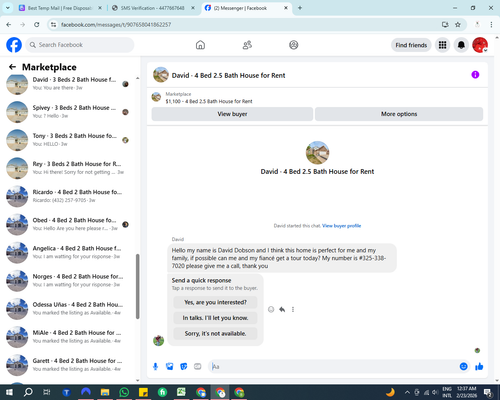Send quick response 'Yes, are you interested?'

[x=215, y=302]
